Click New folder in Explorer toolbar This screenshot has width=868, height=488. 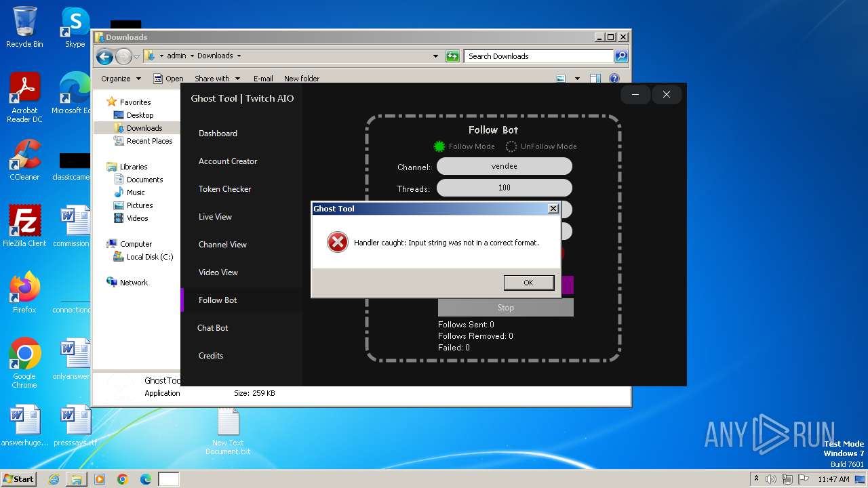(302, 79)
